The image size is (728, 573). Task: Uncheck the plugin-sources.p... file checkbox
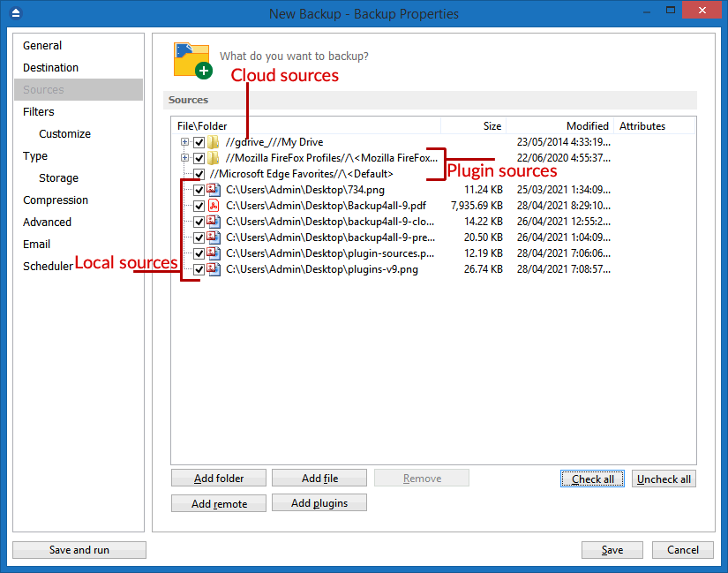(x=199, y=253)
